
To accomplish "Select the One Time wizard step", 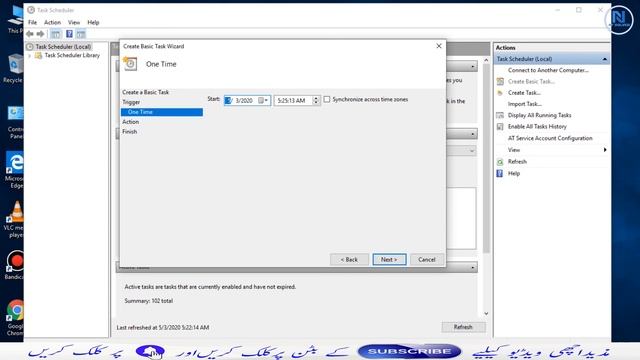I will coord(162,112).
